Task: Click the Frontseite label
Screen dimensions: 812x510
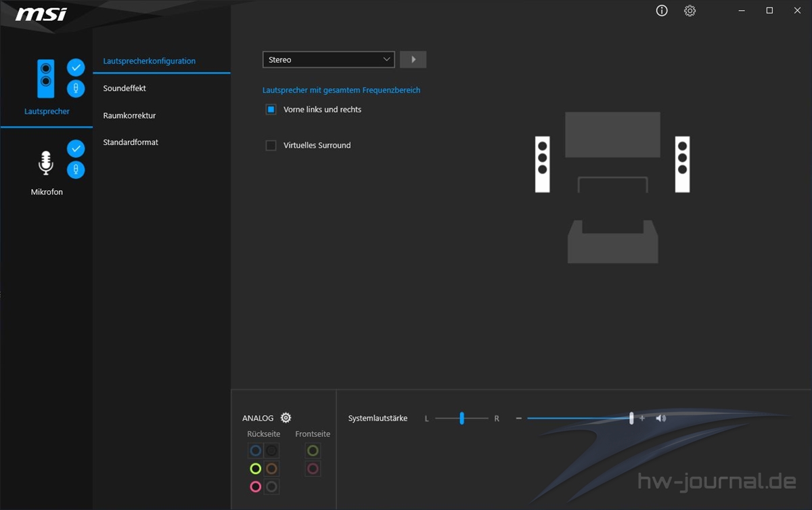Action: pos(313,434)
